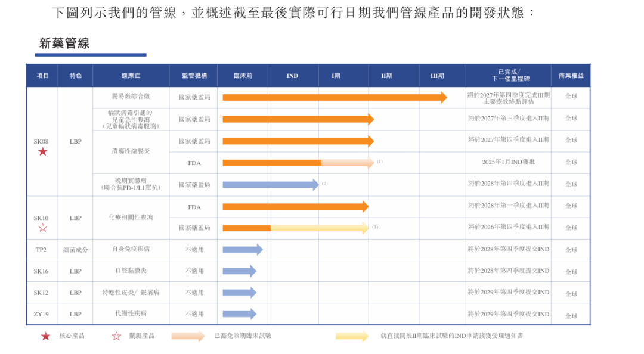Image resolution: width=644 pixels, height=354 pixels.
Task: Click the 特應性皮炎/銀屑病 indication
Action: (x=131, y=293)
